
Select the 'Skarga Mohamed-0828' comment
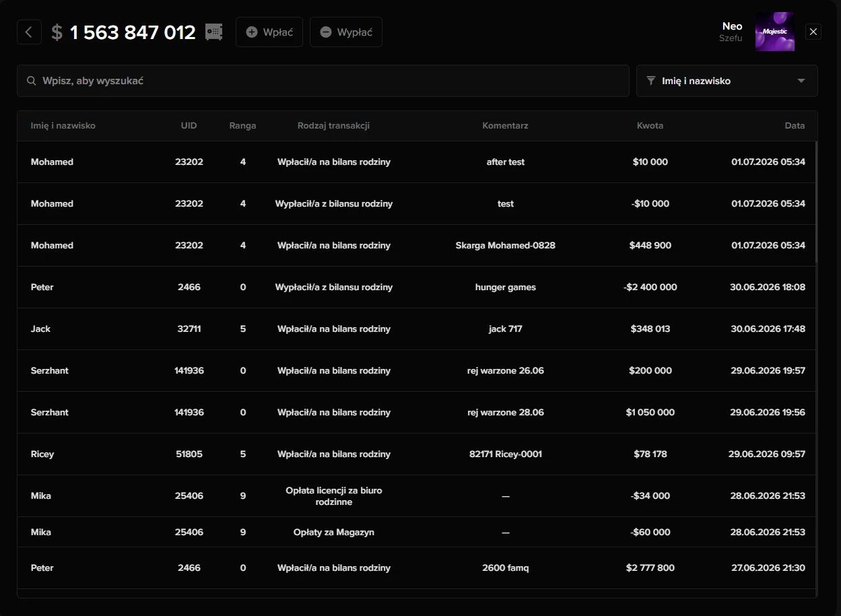click(x=506, y=246)
